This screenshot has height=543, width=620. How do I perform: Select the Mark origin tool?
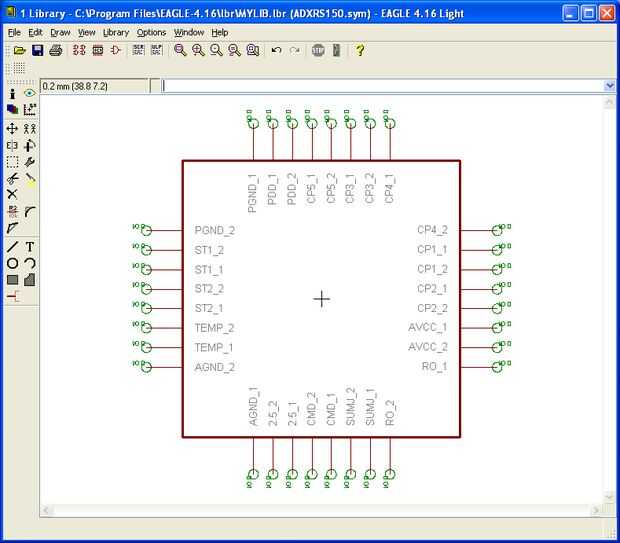click(x=30, y=110)
